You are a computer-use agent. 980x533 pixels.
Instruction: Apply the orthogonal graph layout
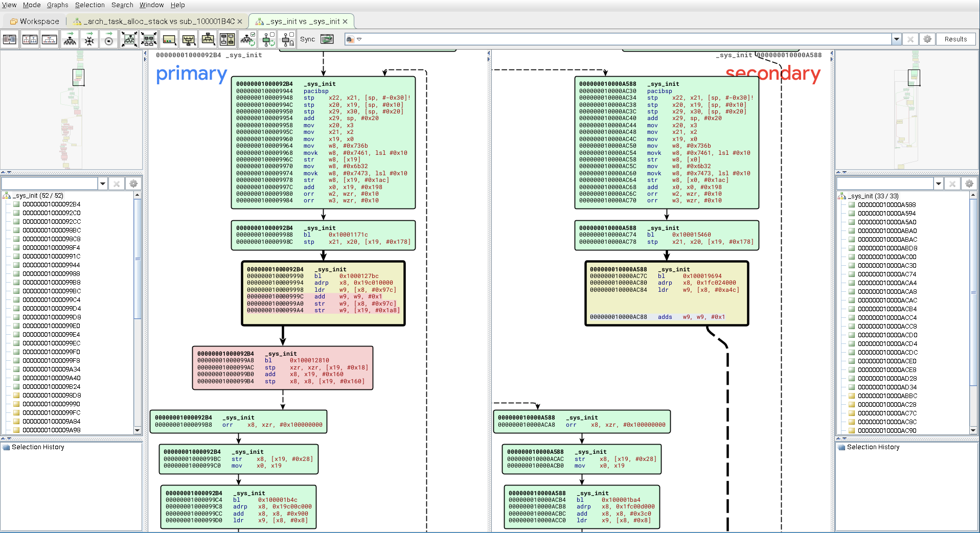[x=89, y=39]
